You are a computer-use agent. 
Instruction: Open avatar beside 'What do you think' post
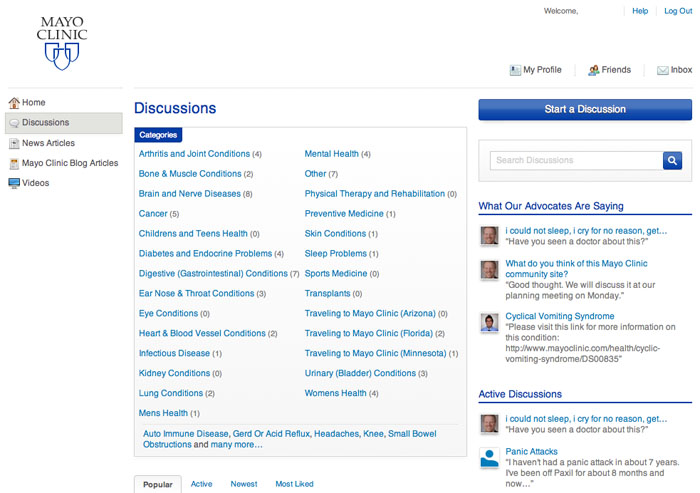[489, 269]
